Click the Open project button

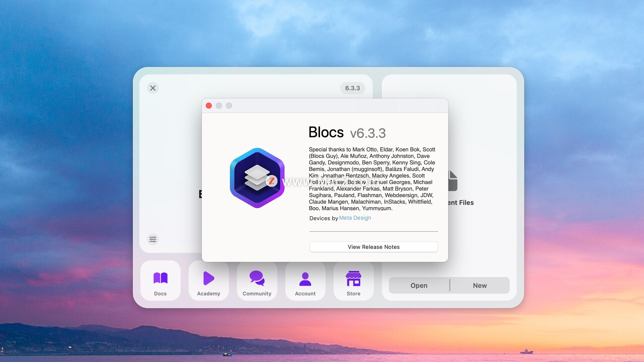point(419,286)
